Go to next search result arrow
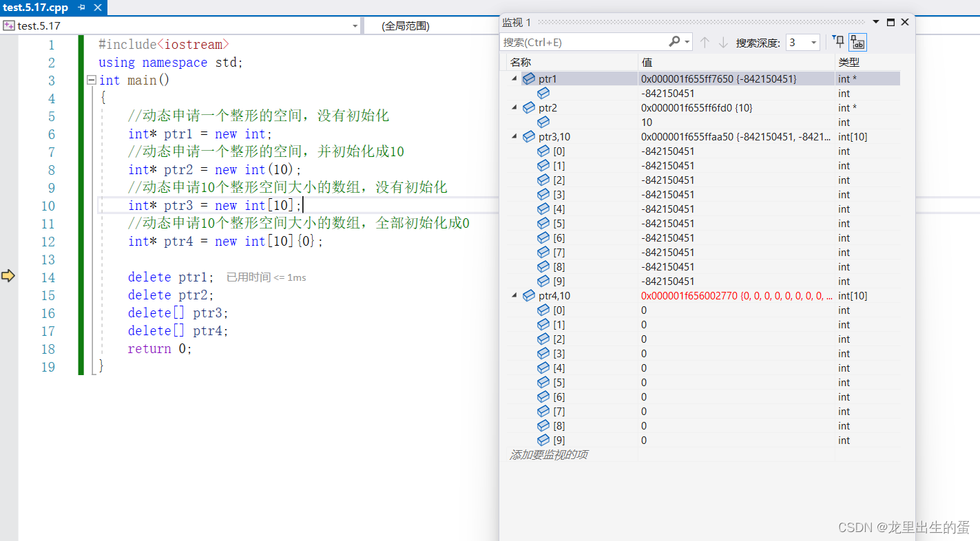 (723, 43)
